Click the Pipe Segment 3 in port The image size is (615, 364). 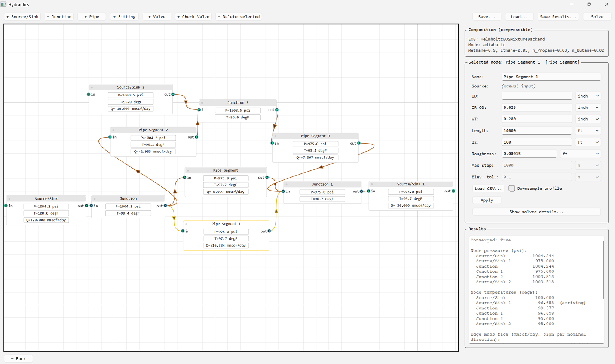pyautogui.click(x=272, y=143)
